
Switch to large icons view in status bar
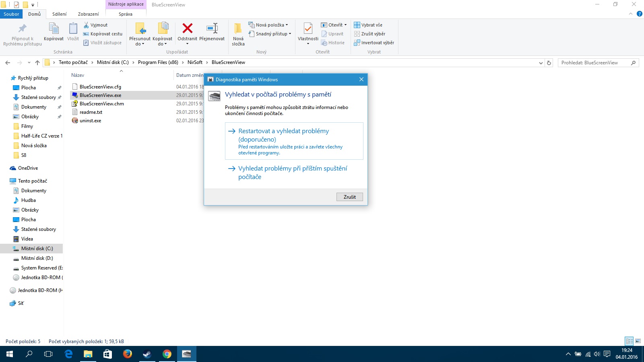[x=638, y=341]
